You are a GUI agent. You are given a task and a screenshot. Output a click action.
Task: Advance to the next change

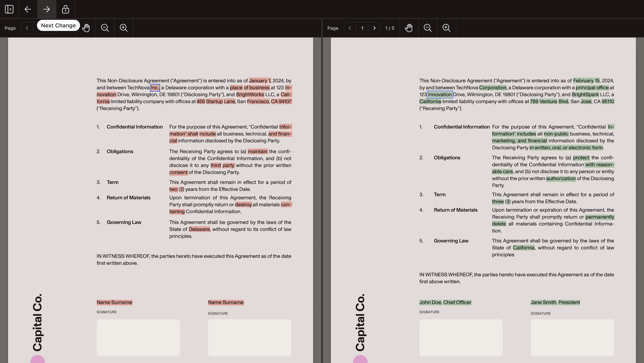click(47, 9)
